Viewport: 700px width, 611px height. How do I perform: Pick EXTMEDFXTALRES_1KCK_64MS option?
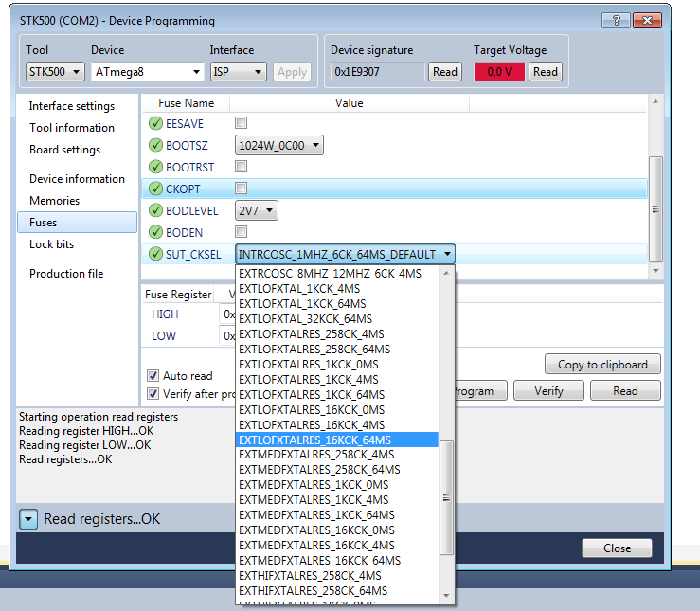(x=337, y=515)
